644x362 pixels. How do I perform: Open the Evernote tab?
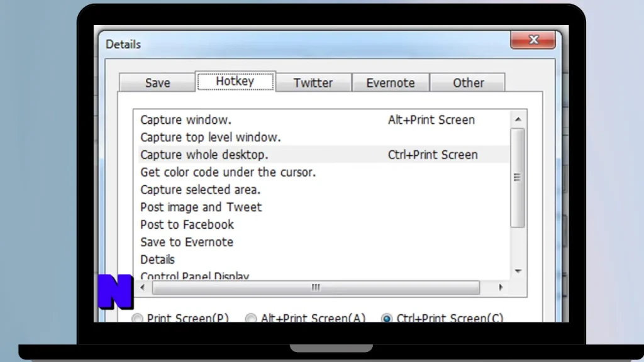click(x=390, y=83)
